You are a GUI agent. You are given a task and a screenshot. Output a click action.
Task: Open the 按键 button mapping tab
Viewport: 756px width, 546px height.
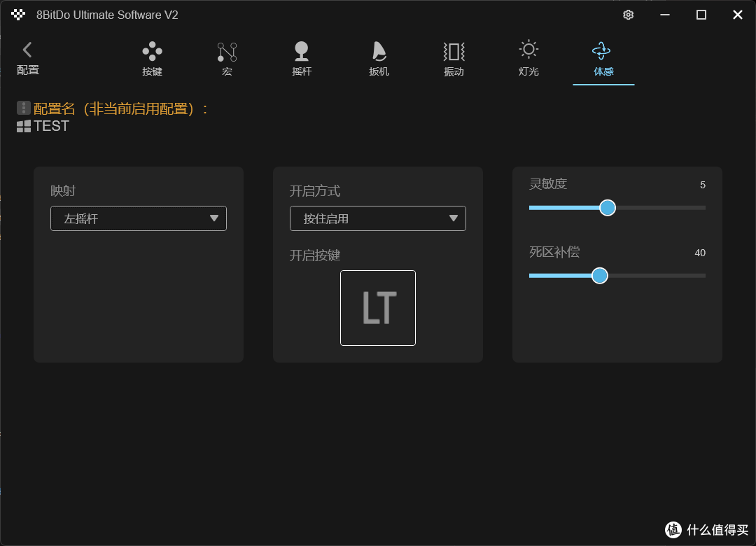(153, 59)
